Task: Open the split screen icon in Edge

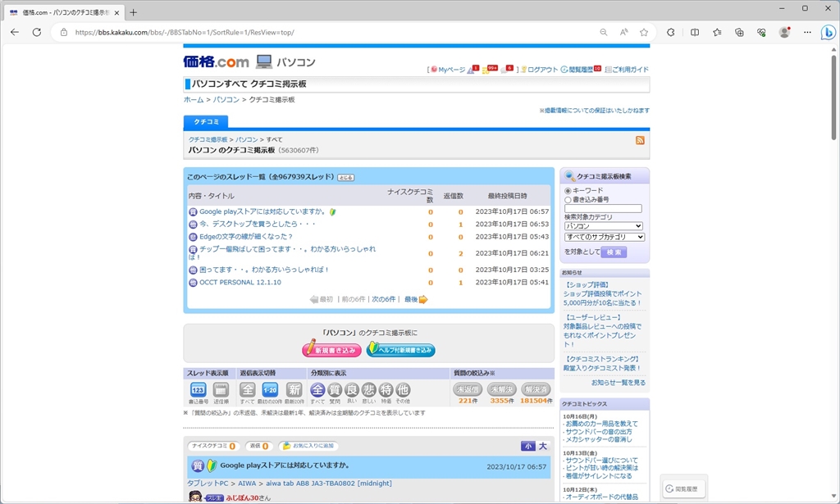Action: (x=695, y=32)
